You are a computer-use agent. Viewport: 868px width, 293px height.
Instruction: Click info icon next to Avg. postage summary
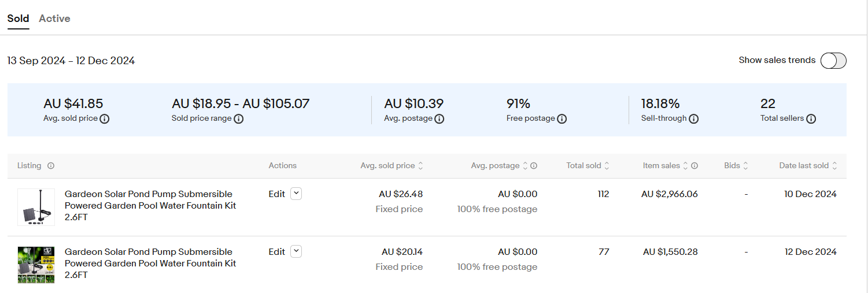click(x=439, y=118)
